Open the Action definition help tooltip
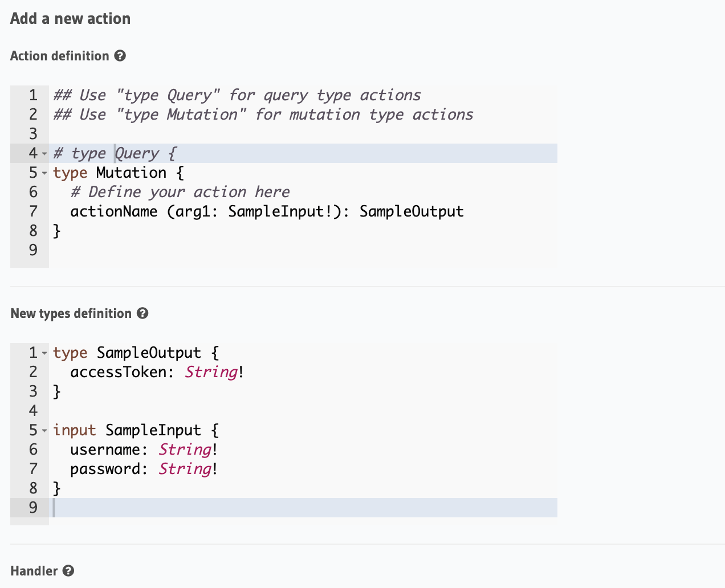The image size is (725, 588). point(120,56)
